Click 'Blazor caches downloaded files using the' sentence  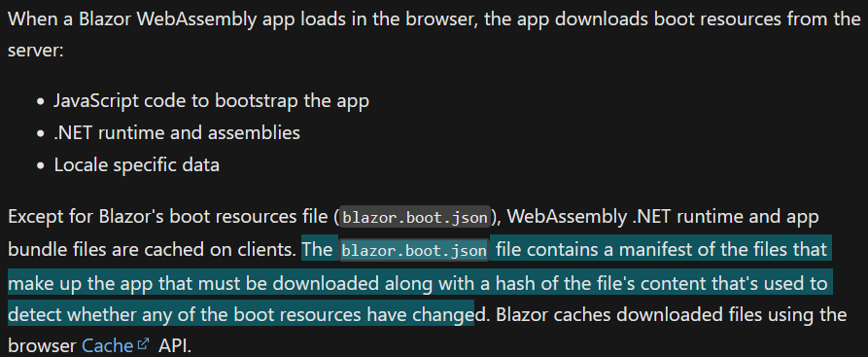(672, 315)
